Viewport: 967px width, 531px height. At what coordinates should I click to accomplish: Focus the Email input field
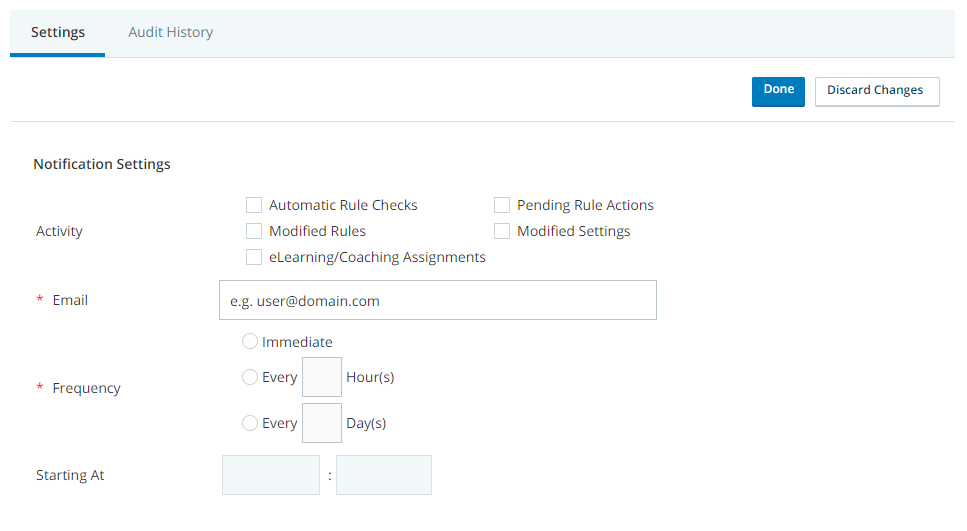tap(438, 300)
